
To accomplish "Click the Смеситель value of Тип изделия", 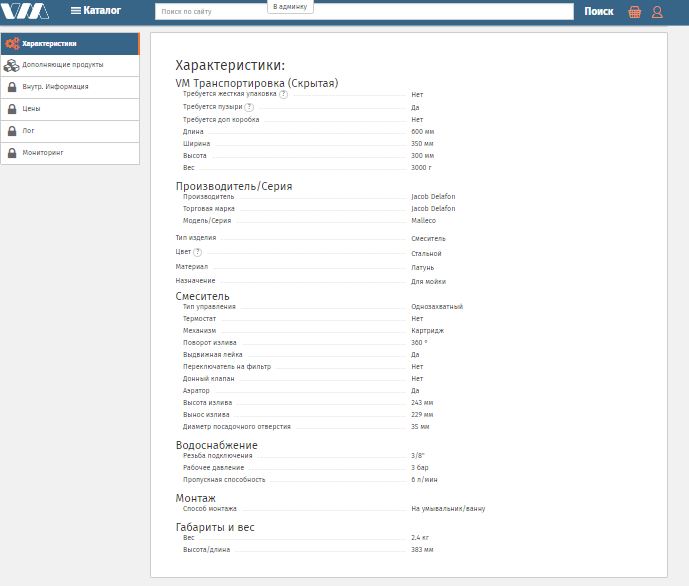I will (428, 239).
